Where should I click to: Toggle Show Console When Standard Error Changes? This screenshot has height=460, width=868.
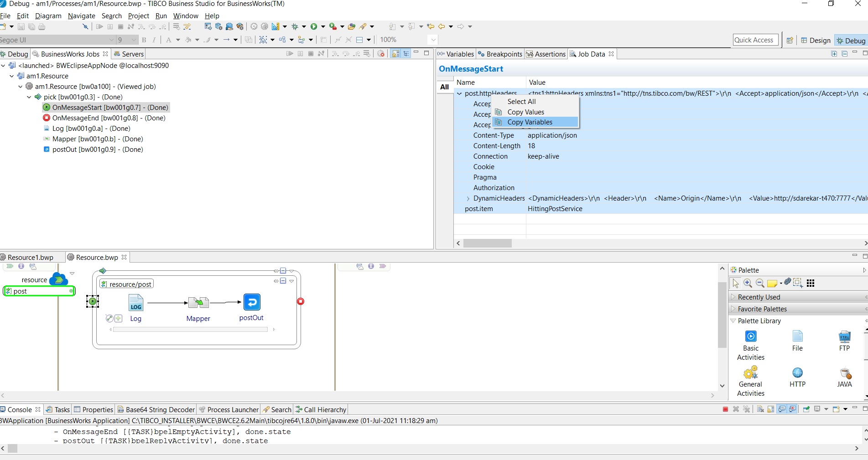point(793,409)
